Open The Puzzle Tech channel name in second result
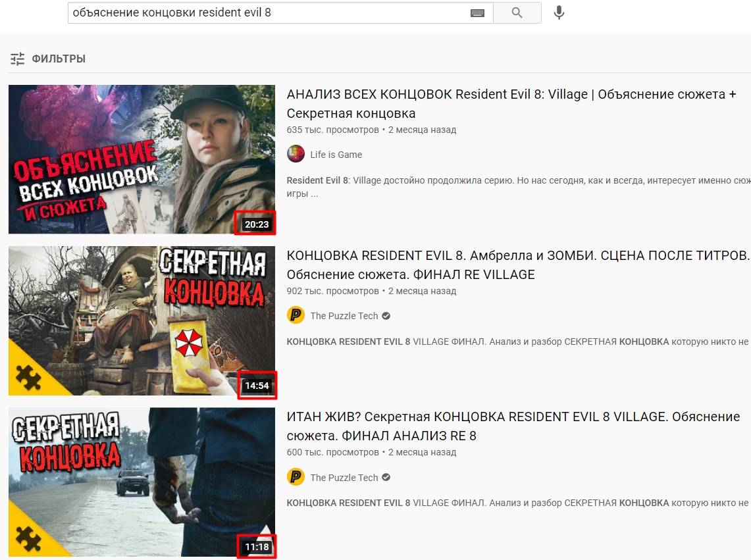Image resolution: width=751 pixels, height=560 pixels. tap(344, 316)
